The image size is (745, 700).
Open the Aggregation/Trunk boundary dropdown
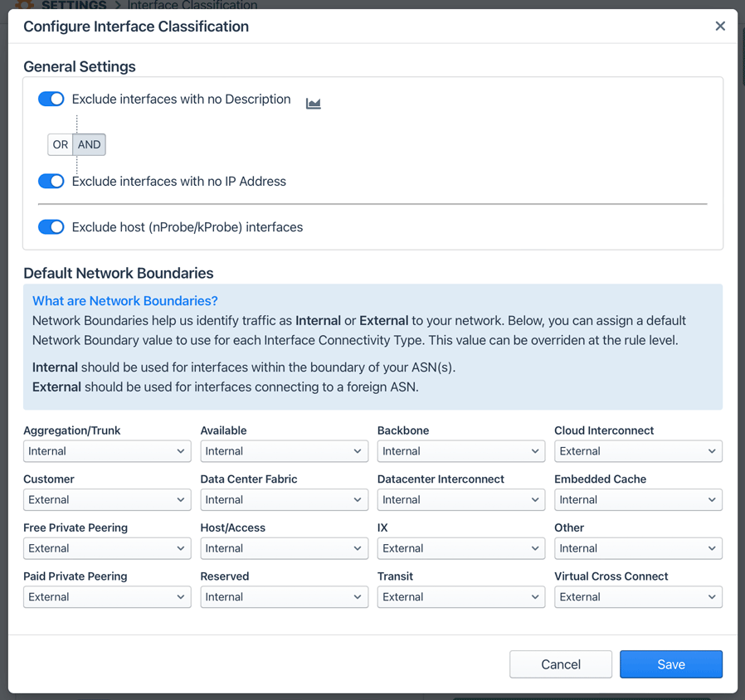[x=106, y=450]
